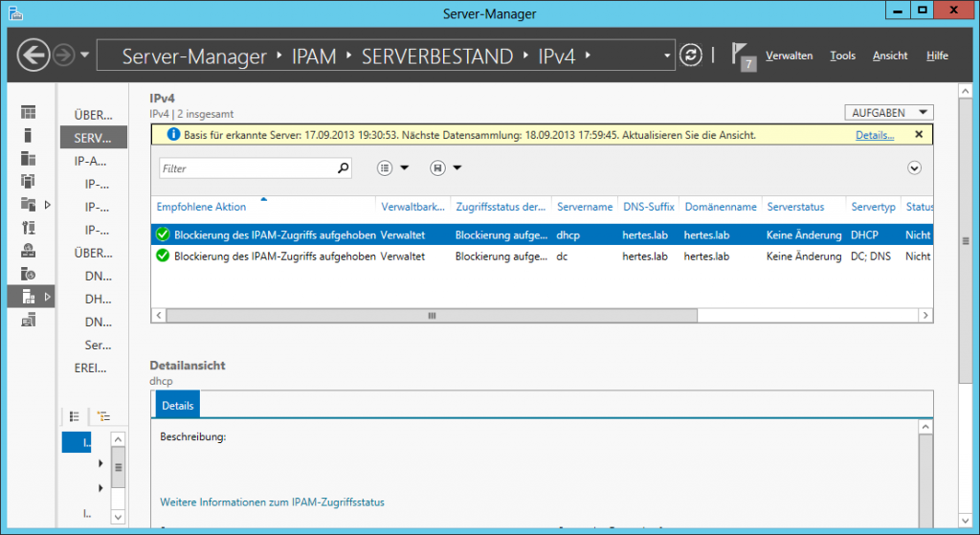The height and width of the screenshot is (535, 980).
Task: Select the highlighted IPAM icon in sidebar
Action: click(29, 297)
